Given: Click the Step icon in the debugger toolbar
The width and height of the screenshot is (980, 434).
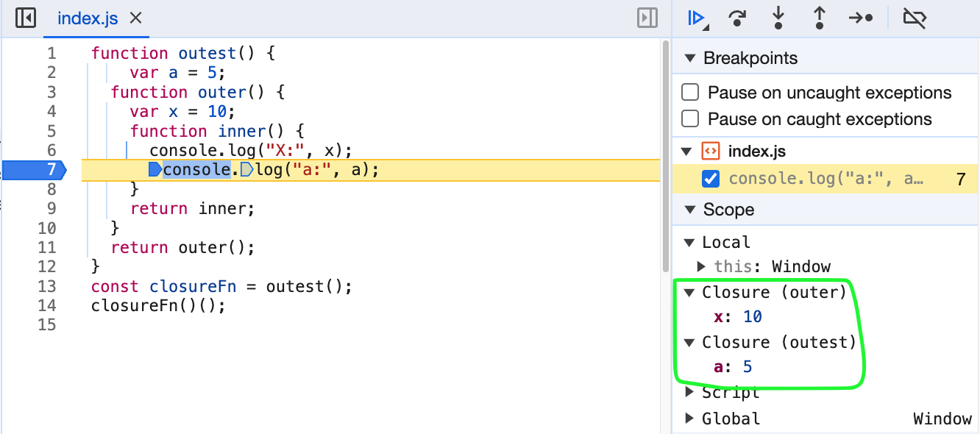Looking at the screenshot, I should [861, 18].
